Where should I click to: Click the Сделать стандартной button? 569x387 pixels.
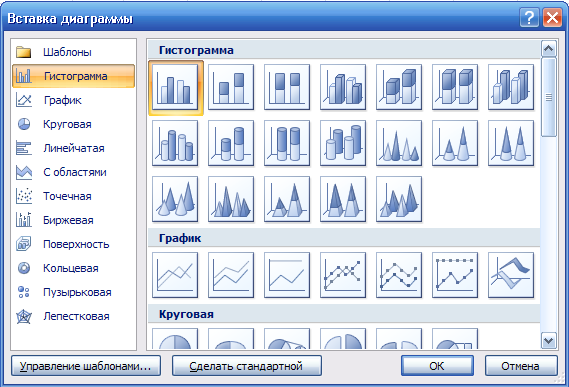[247, 366]
